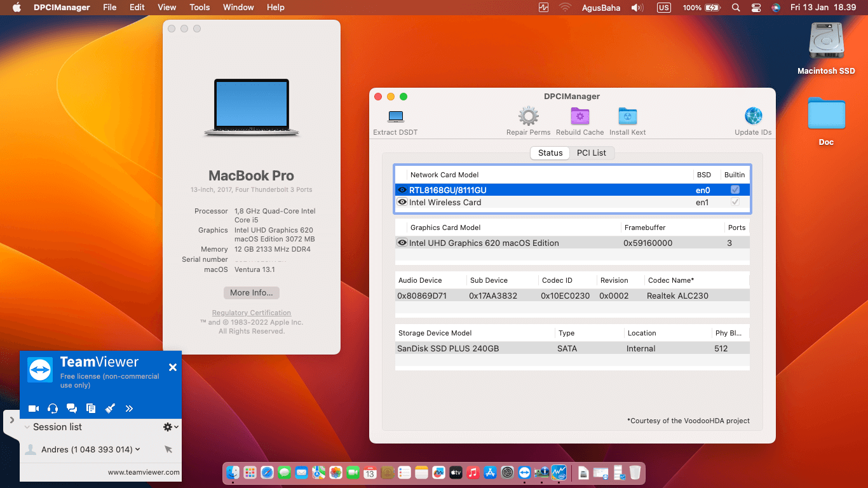Click the AgusBaha user in the menu bar
868x488 pixels.
point(602,8)
